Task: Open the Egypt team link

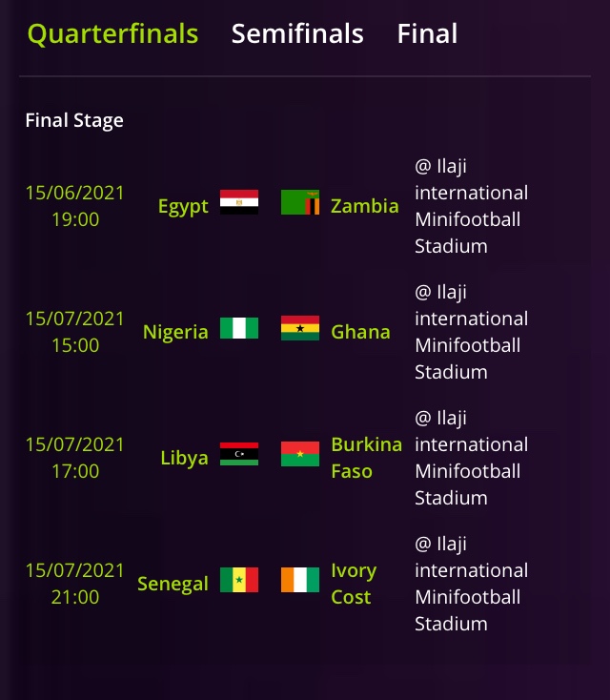Action: click(x=183, y=206)
